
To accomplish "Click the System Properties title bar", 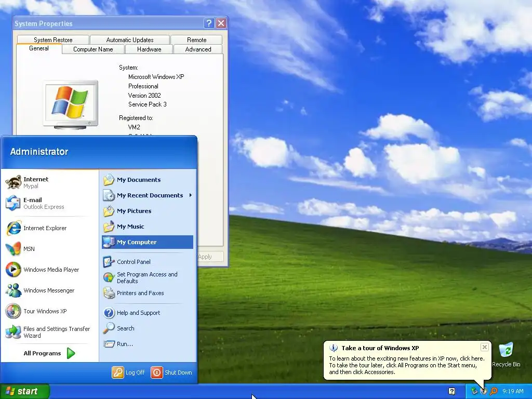I will [109, 23].
